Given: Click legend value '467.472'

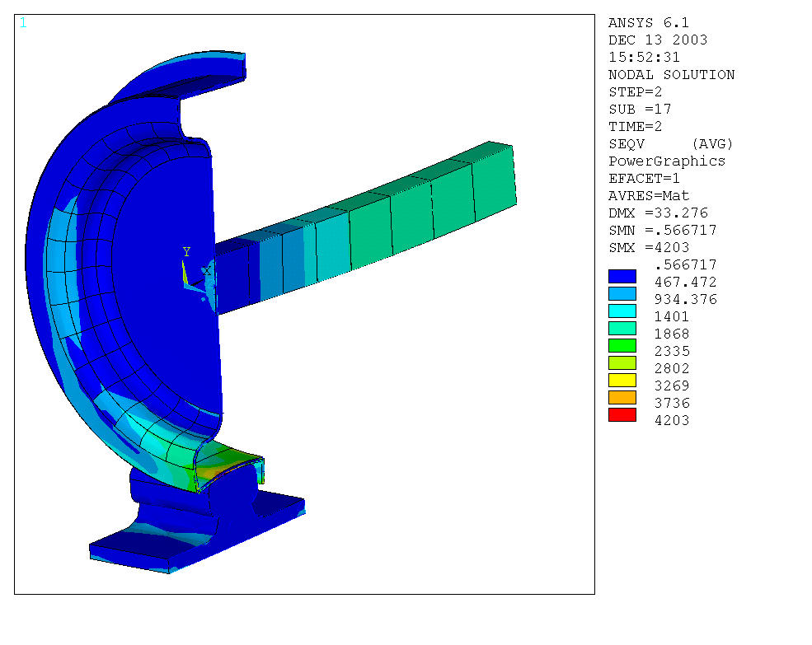Looking at the screenshot, I should click(x=685, y=282).
